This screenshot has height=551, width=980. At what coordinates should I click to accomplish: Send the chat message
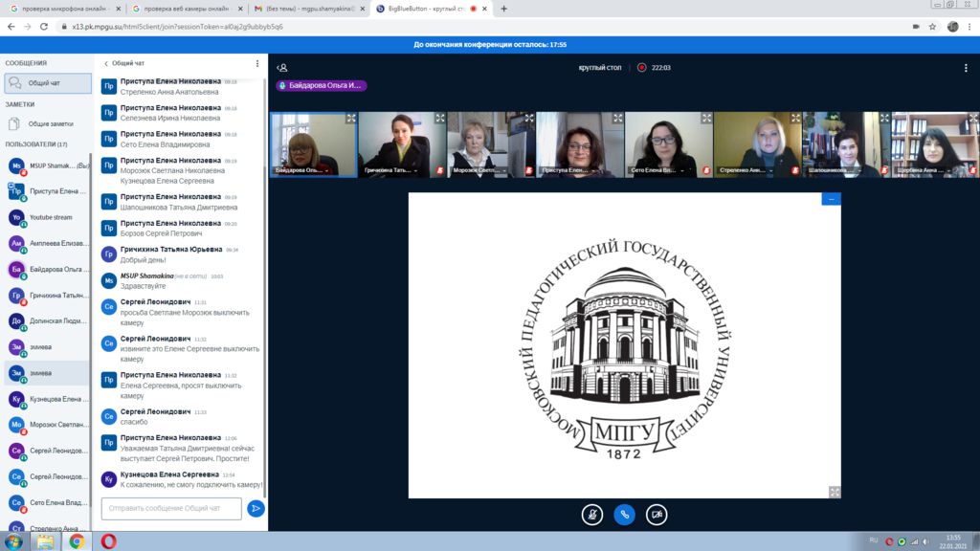[256, 509]
